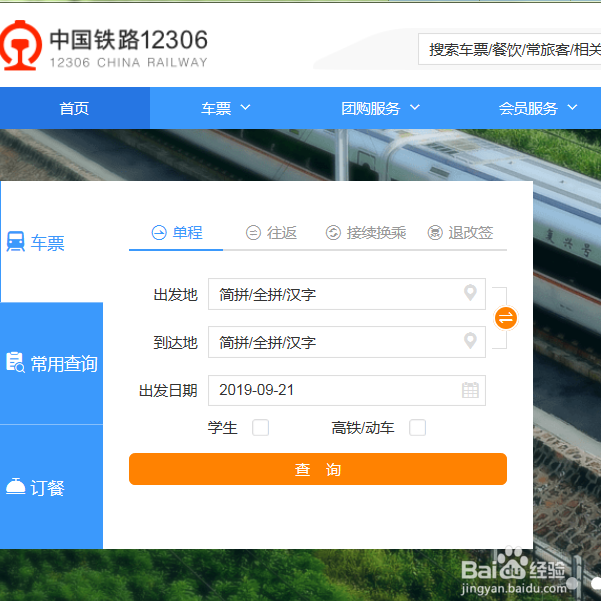Screen dimensions: 601x610
Task: Open the calendar icon in 出发日期
Action: [470, 390]
